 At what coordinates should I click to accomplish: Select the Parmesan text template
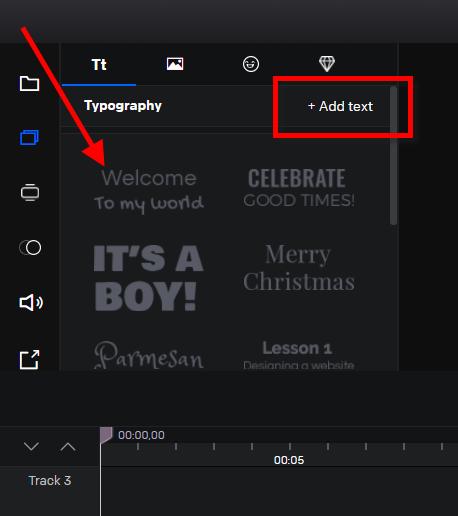149,355
